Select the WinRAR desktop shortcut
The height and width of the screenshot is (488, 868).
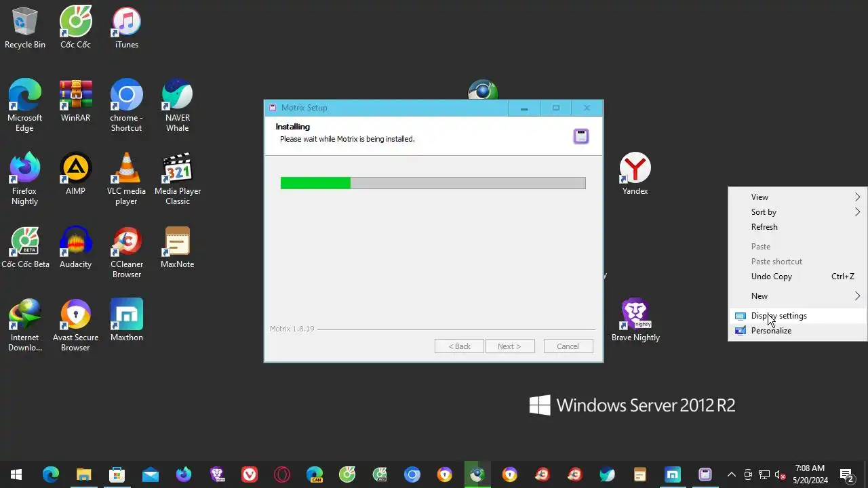(75, 101)
